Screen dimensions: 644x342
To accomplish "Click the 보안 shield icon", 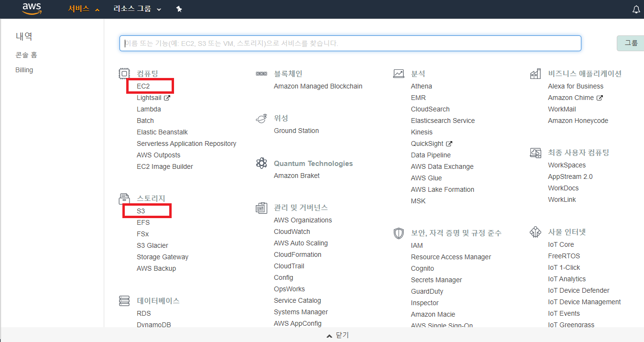I will click(x=399, y=233).
